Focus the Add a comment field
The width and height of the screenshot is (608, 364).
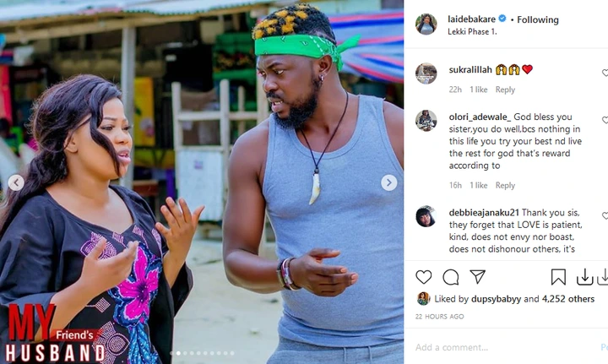504,347
